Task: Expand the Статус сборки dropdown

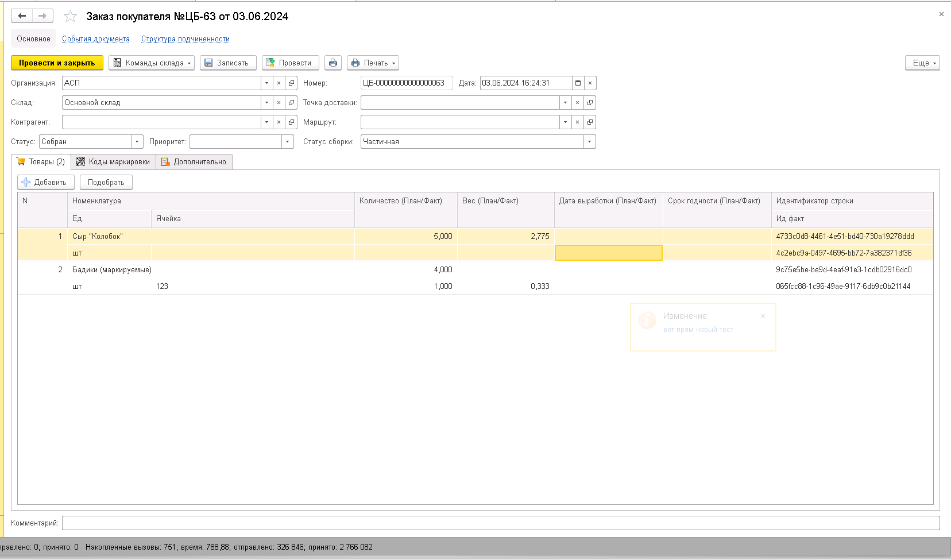Action: click(x=590, y=141)
